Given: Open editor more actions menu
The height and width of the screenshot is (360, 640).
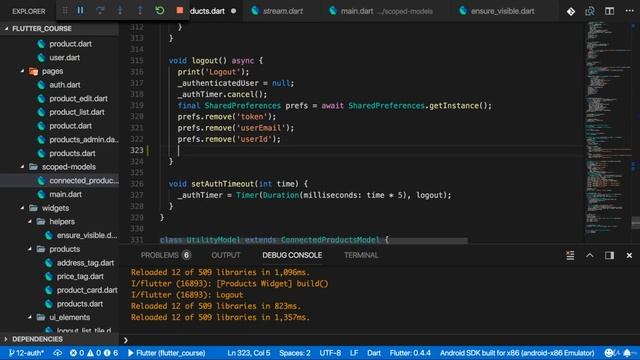Looking at the screenshot, I should tap(629, 11).
